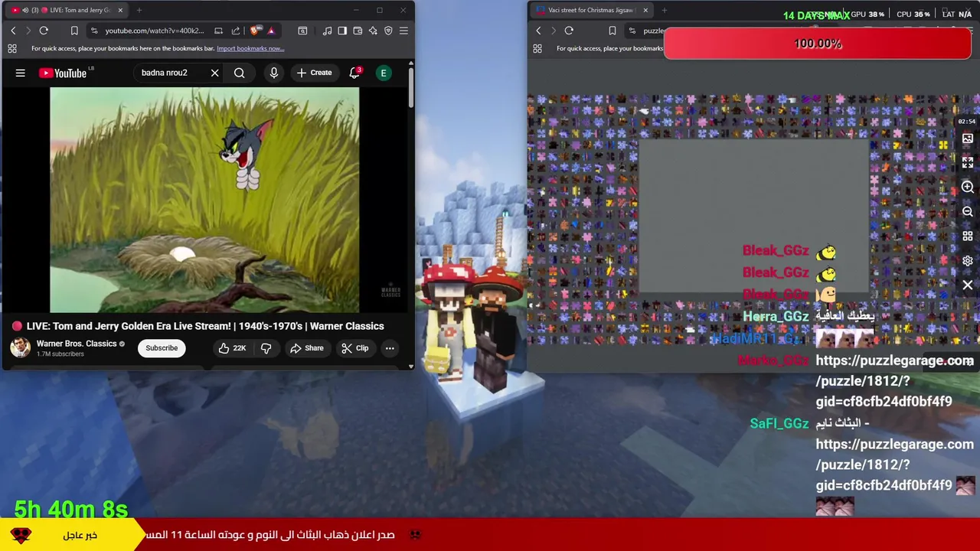Go back in the puzzle browser window
The width and height of the screenshot is (980, 551).
538,31
